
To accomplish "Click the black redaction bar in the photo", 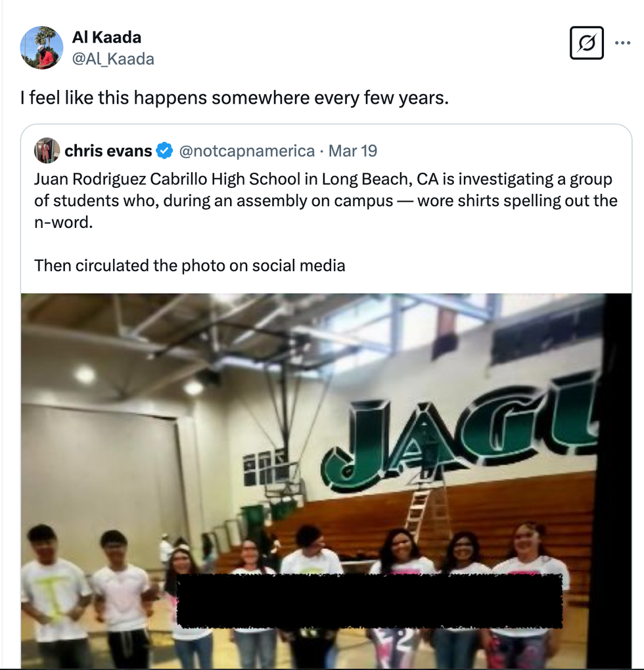I will [370, 601].
